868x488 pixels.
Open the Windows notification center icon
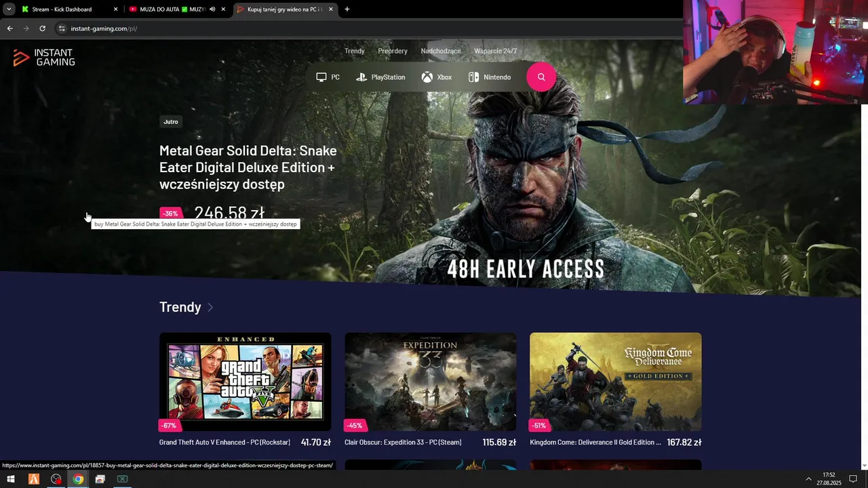853,479
